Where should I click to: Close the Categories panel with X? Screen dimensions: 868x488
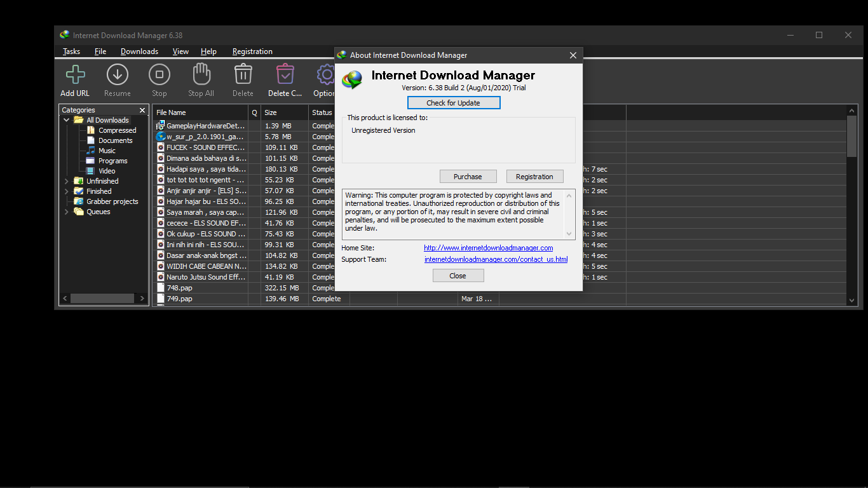click(142, 110)
